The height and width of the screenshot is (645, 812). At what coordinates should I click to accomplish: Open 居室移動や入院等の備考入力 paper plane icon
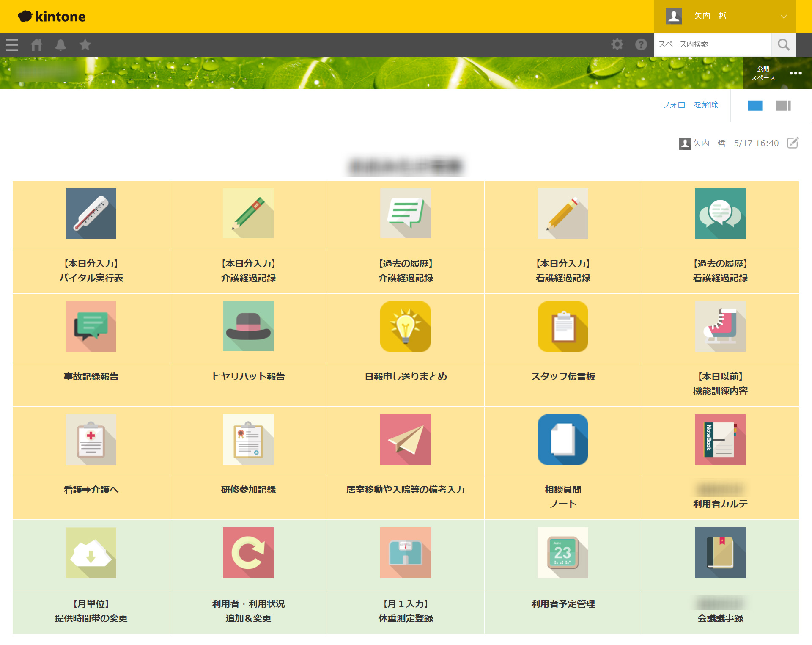[405, 440]
